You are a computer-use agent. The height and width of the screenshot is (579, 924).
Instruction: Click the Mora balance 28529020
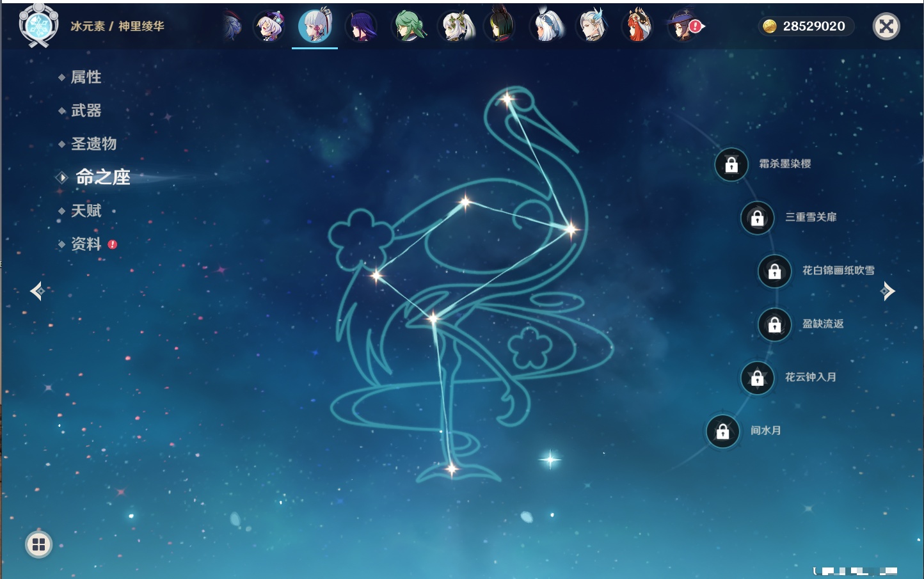coord(806,26)
